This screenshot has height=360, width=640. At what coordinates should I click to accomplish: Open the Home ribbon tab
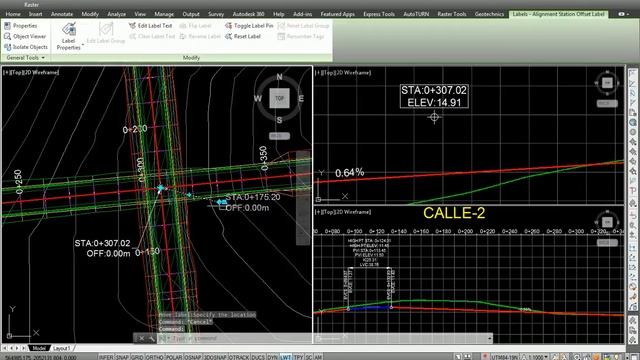[13, 14]
